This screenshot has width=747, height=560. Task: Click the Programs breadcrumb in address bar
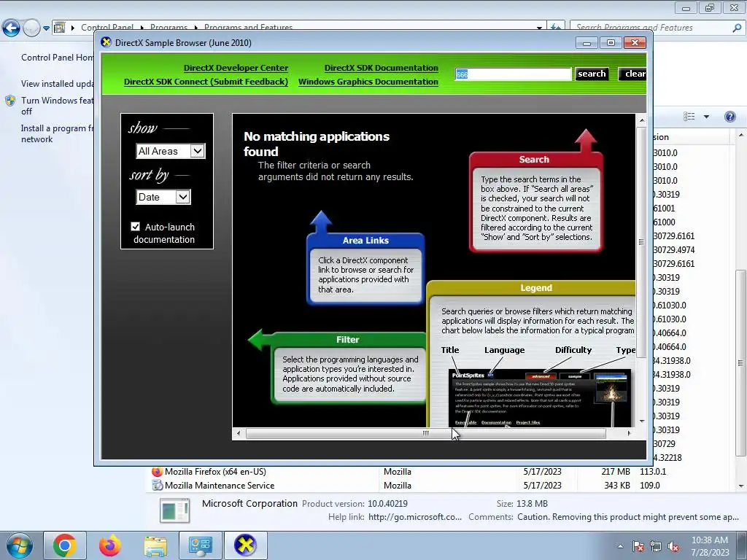tap(169, 27)
